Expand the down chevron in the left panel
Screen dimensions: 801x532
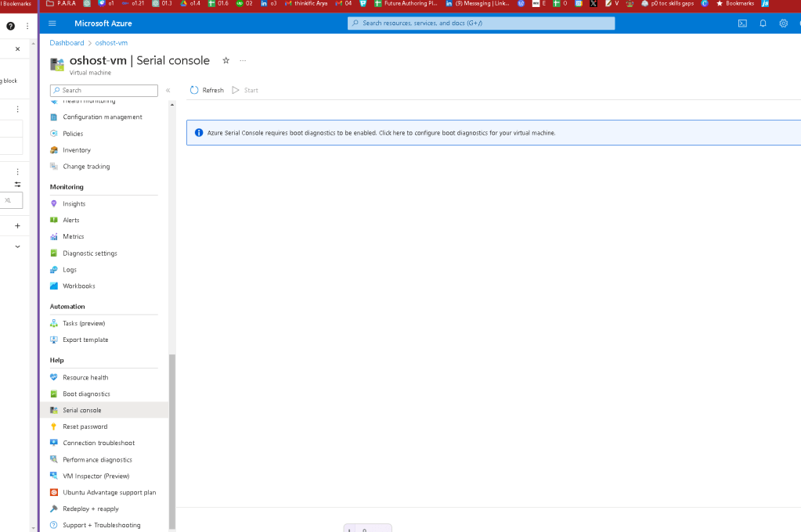(x=17, y=246)
